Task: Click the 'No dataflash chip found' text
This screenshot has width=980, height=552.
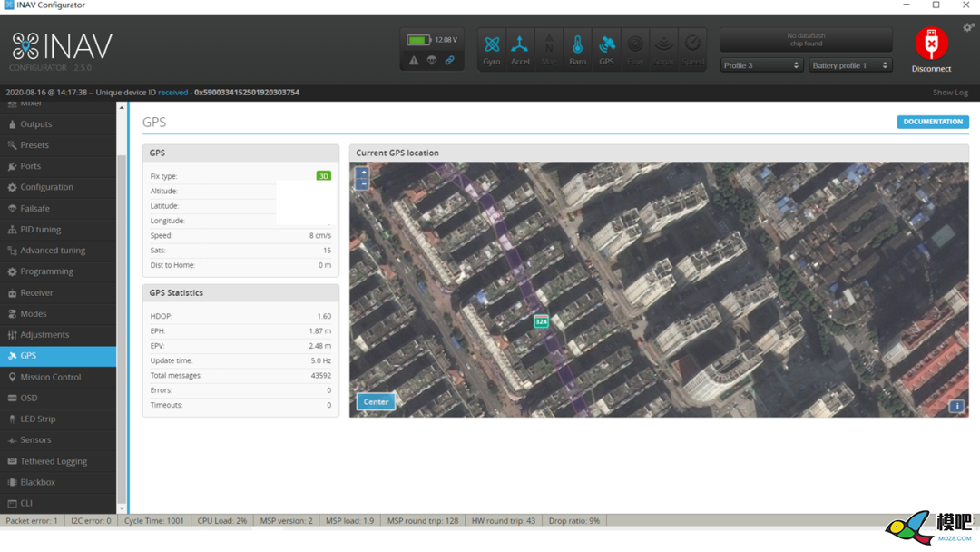Action: click(806, 40)
